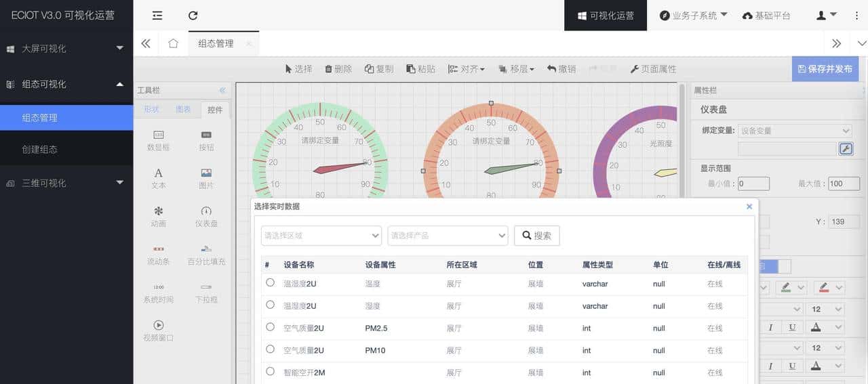
Task: Select the 选择 pointer tool
Action: [298, 69]
